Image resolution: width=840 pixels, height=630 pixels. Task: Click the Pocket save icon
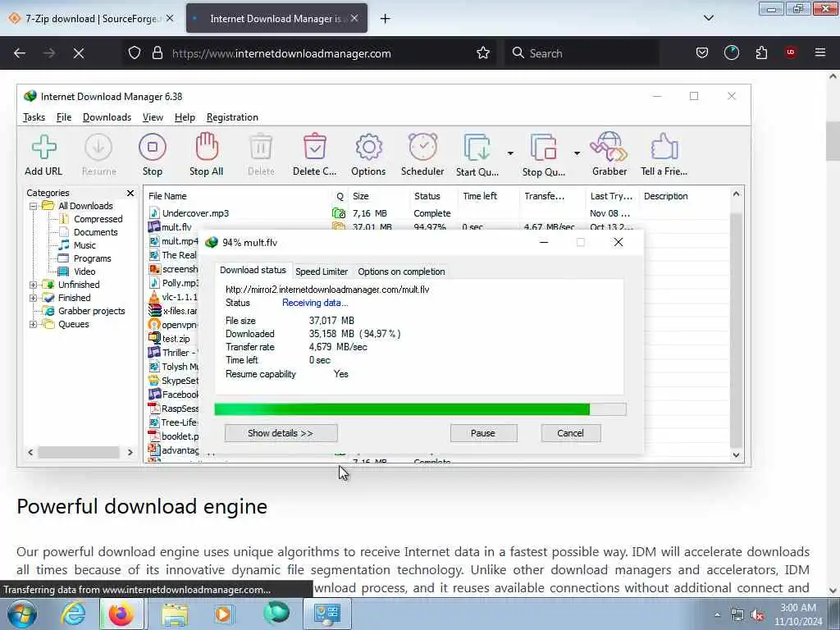tap(702, 52)
